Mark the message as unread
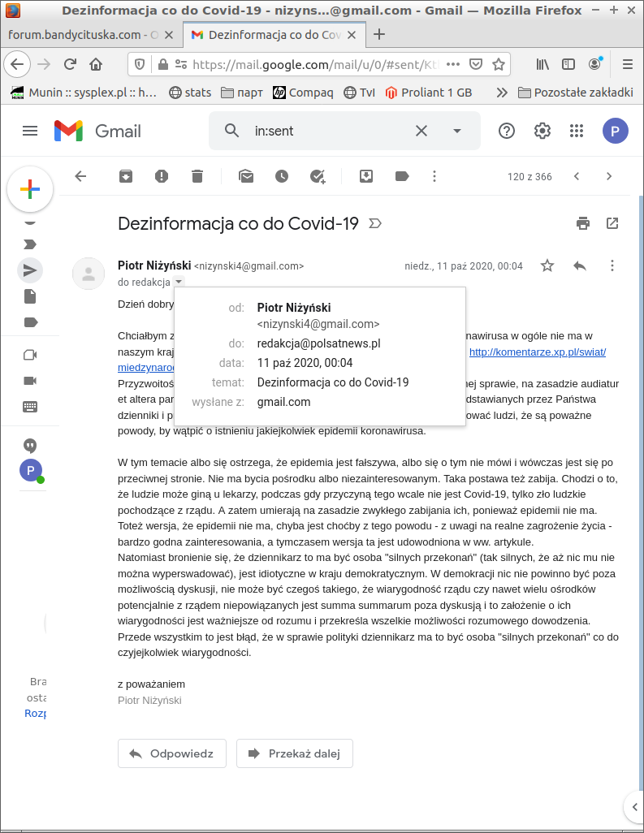Screen dimensions: 644x833 (246, 176)
